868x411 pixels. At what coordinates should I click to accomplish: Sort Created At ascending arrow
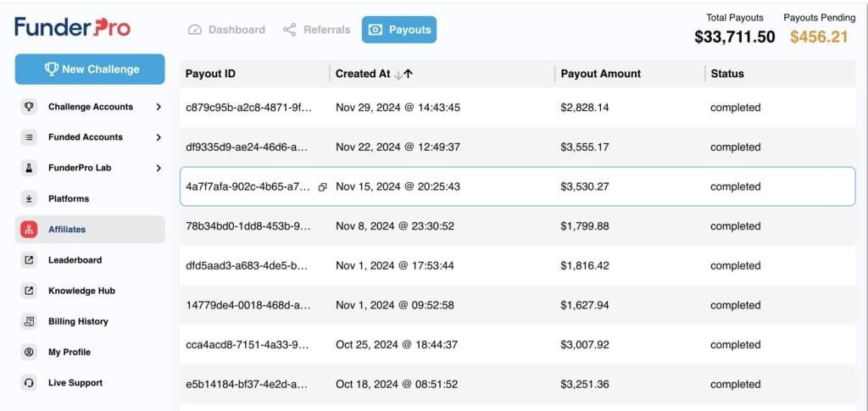[408, 74]
